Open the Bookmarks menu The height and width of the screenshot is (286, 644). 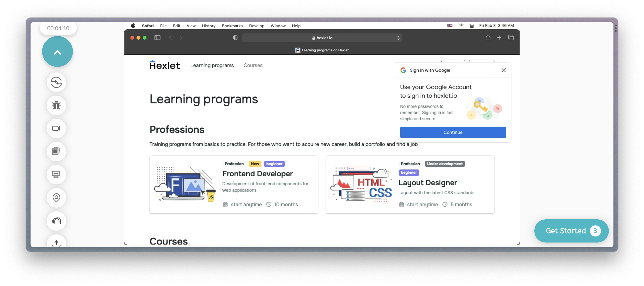coord(232,26)
